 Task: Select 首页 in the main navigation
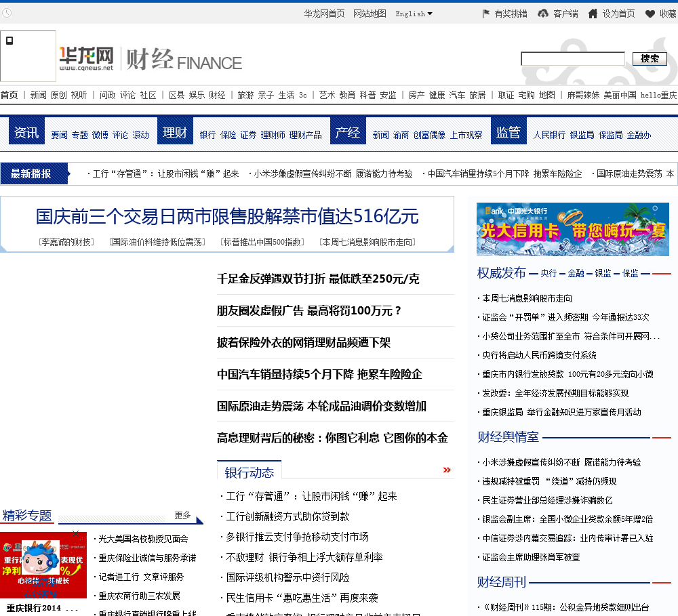tap(9, 95)
